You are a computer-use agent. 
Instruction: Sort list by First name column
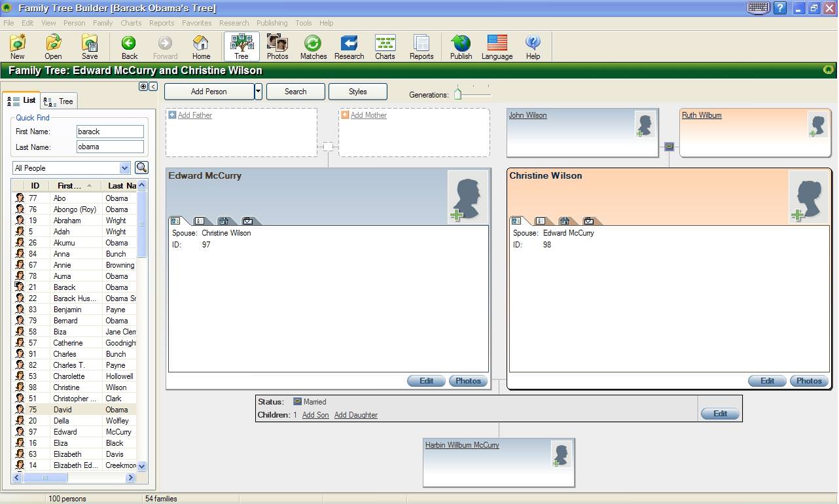(74, 185)
